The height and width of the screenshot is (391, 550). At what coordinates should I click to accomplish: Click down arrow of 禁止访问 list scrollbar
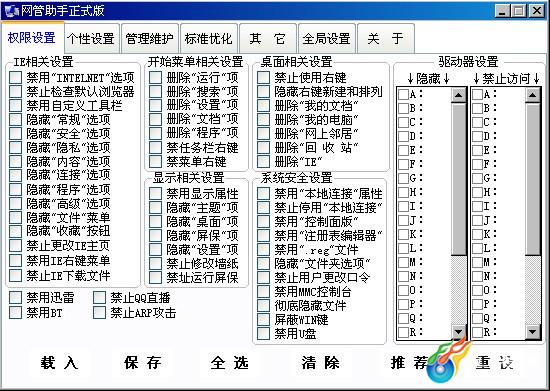pyautogui.click(x=533, y=331)
